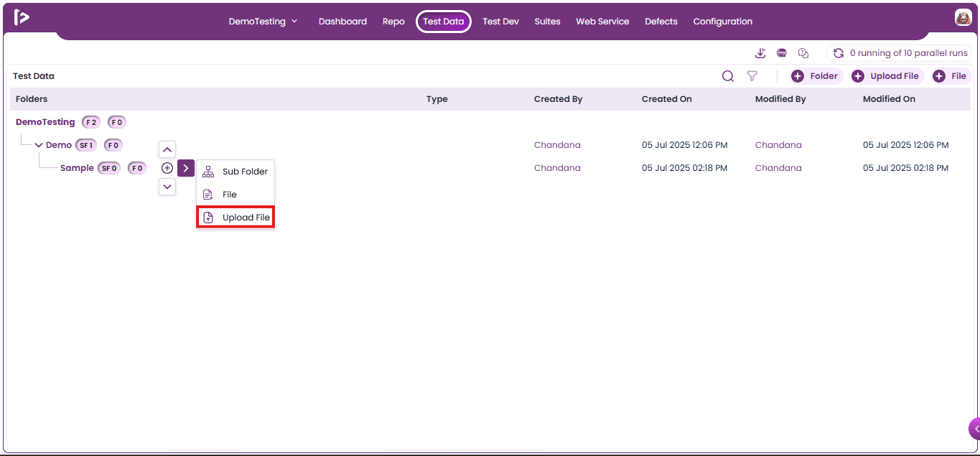Click the Folder button in the toolbar
The width and height of the screenshot is (980, 456).
tap(816, 76)
